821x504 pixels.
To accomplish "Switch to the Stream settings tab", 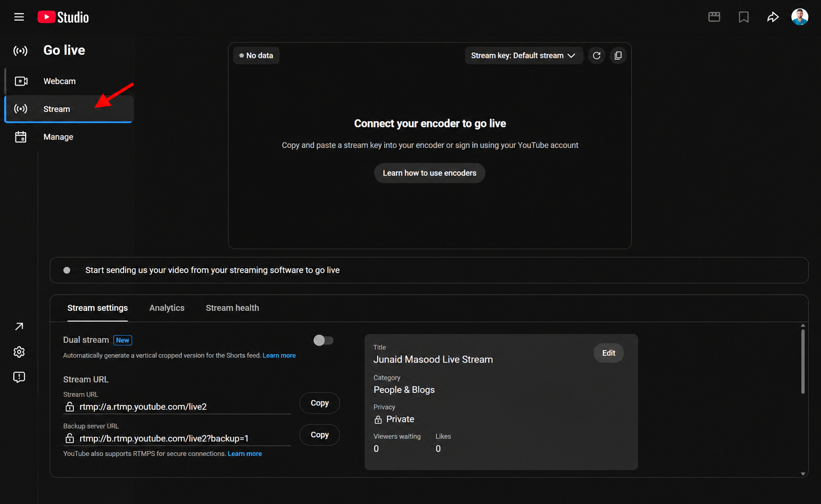I will (x=97, y=308).
